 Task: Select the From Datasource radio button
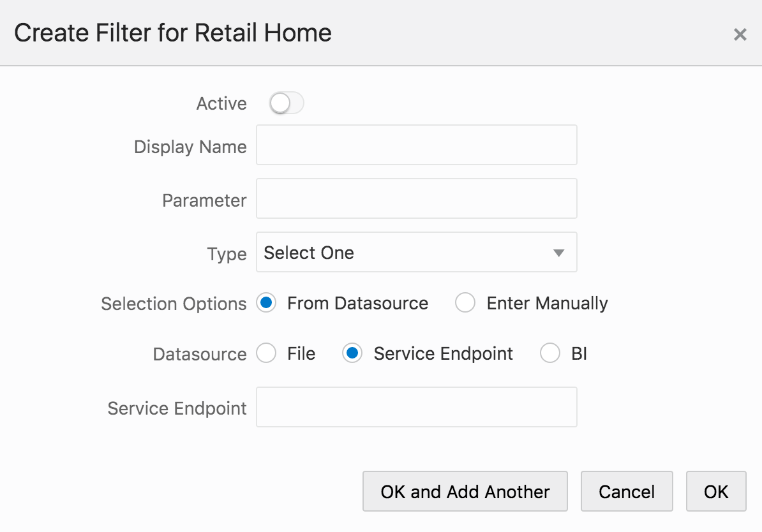(266, 303)
